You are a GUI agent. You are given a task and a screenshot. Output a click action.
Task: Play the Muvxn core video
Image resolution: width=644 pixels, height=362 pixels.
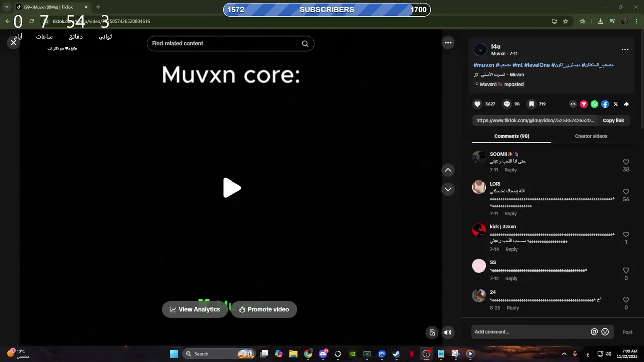[231, 188]
